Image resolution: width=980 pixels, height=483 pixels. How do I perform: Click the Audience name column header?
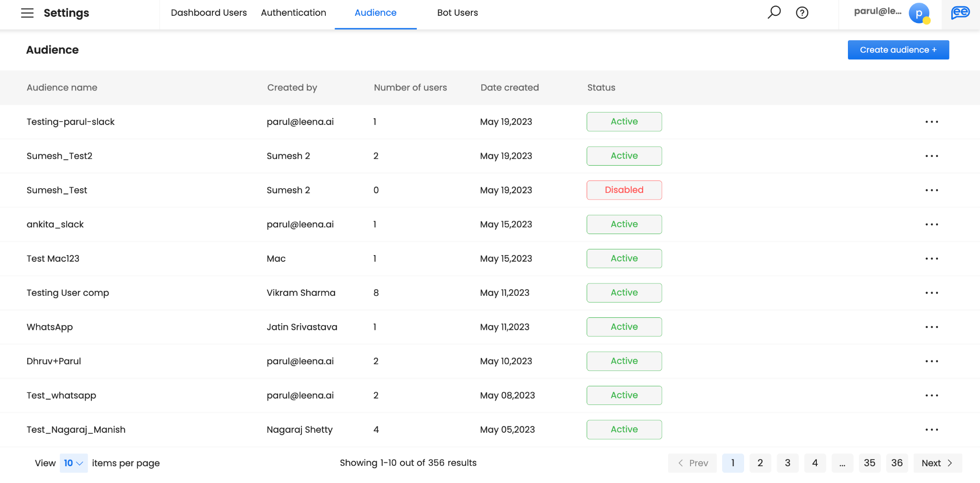[62, 88]
